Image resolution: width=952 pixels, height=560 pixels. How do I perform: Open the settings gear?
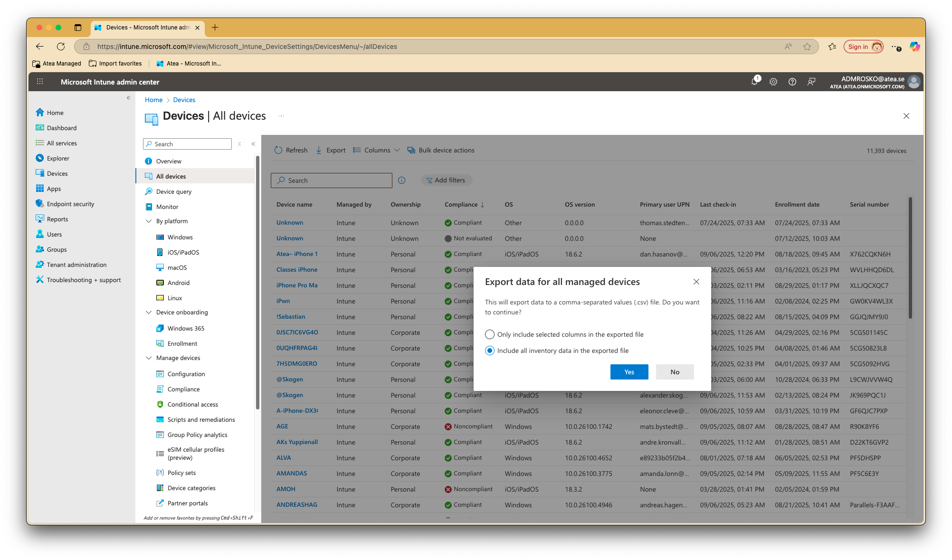click(x=773, y=81)
